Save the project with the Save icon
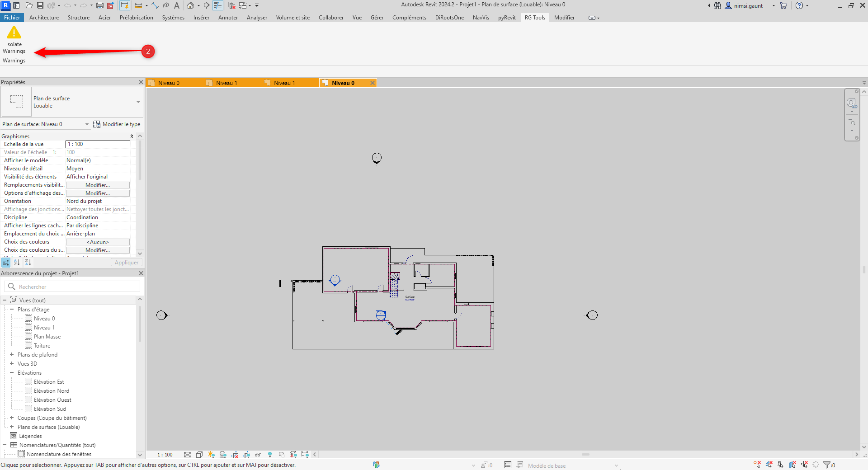This screenshot has height=470, width=868. [40, 5]
